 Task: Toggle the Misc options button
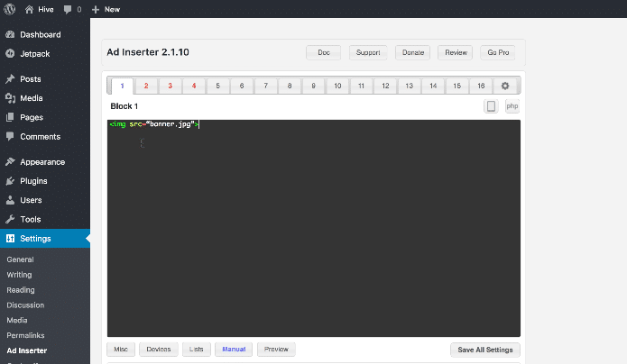(121, 350)
